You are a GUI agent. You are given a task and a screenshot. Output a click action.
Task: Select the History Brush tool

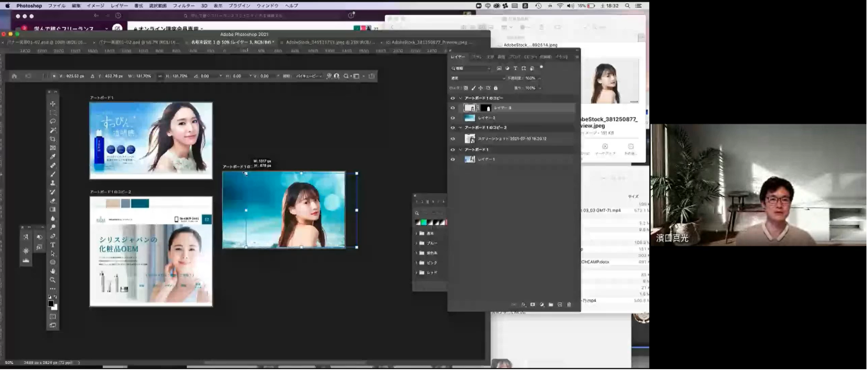[x=53, y=192]
